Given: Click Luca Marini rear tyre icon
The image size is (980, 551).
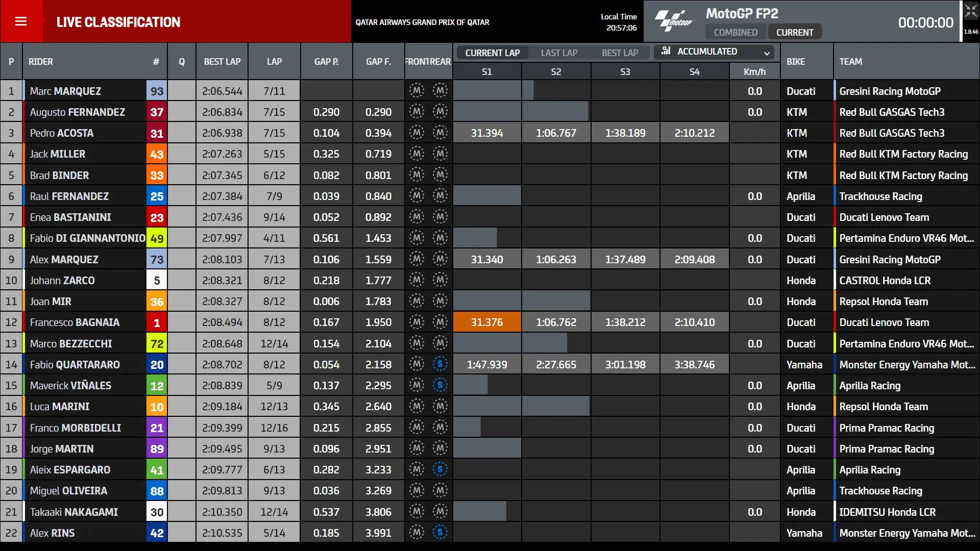Looking at the screenshot, I should [x=440, y=406].
